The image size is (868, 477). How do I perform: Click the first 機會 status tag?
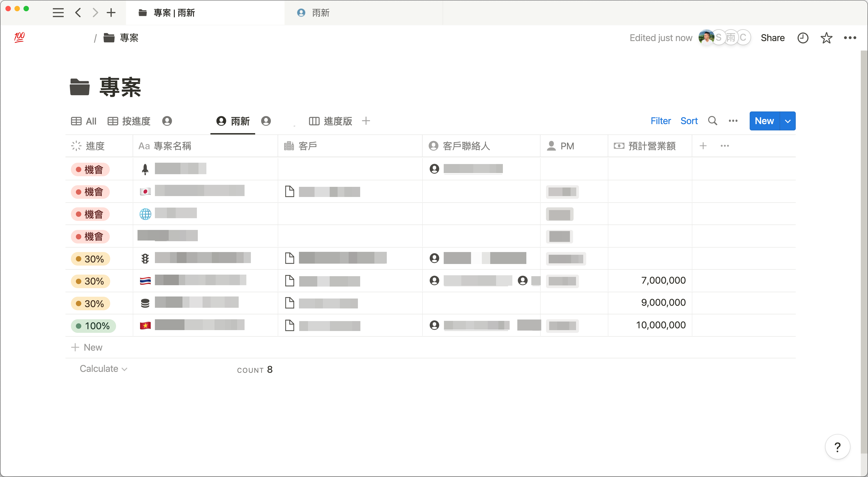pos(90,169)
